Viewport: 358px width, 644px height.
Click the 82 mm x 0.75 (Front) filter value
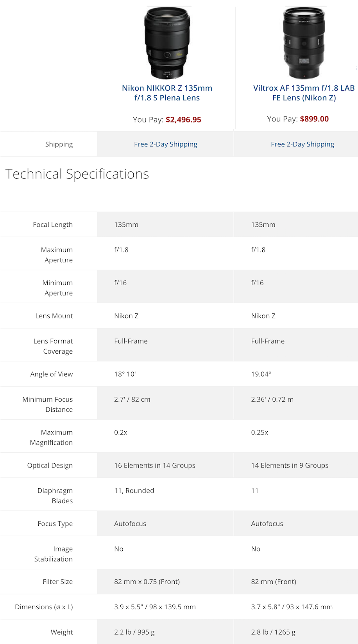pyautogui.click(x=147, y=582)
